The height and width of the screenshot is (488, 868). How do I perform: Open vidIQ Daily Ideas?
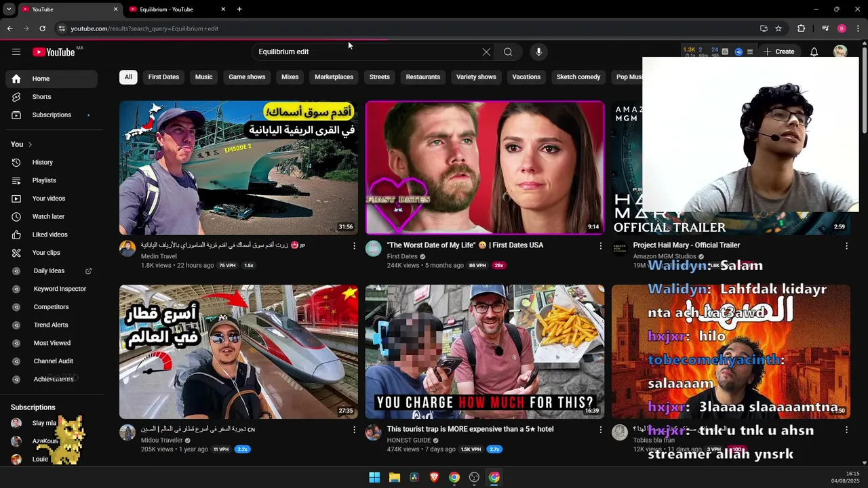click(52, 271)
